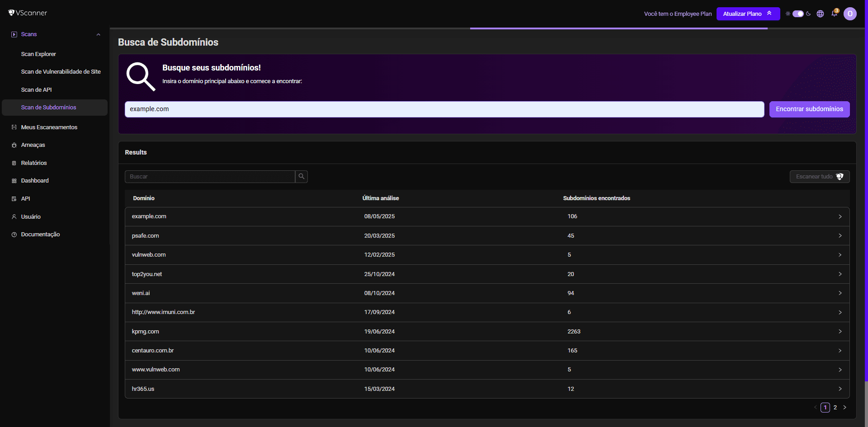Toggle the light/dark theme switch
868x427 pixels.
tap(798, 14)
